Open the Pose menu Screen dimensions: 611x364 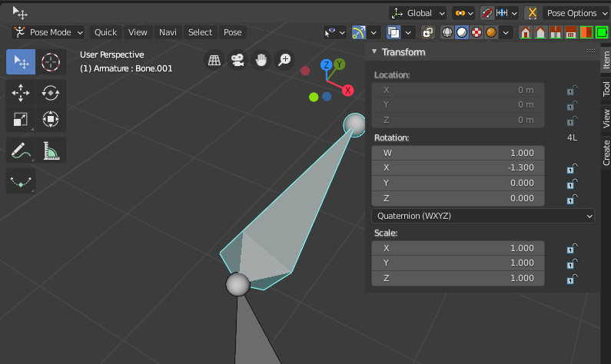(233, 32)
